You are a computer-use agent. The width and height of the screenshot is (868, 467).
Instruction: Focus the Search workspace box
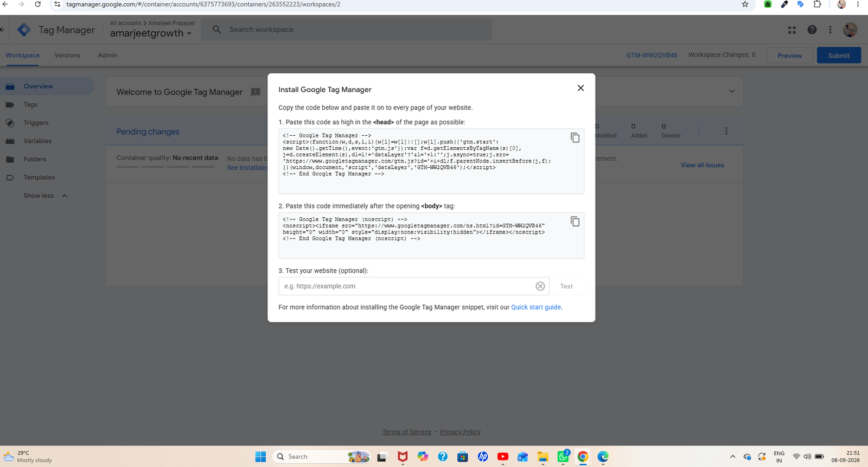346,30
